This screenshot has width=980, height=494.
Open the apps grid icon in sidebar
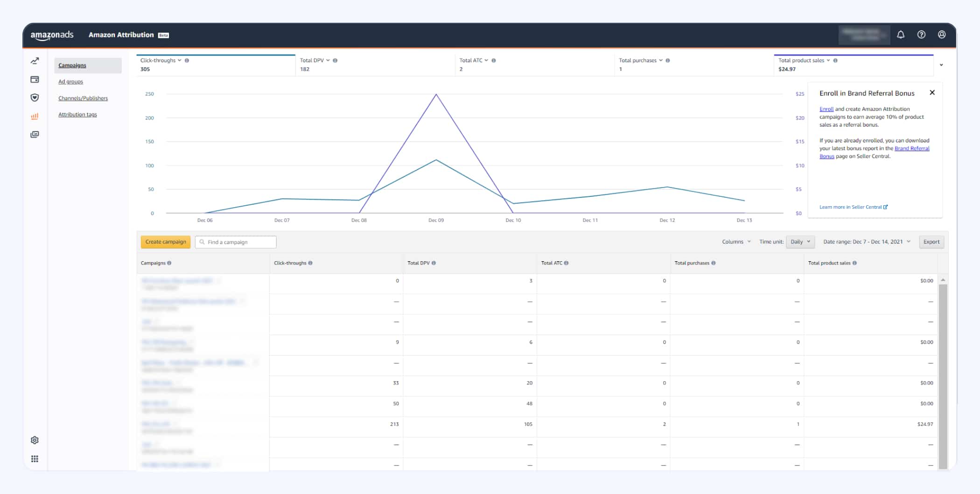35,459
